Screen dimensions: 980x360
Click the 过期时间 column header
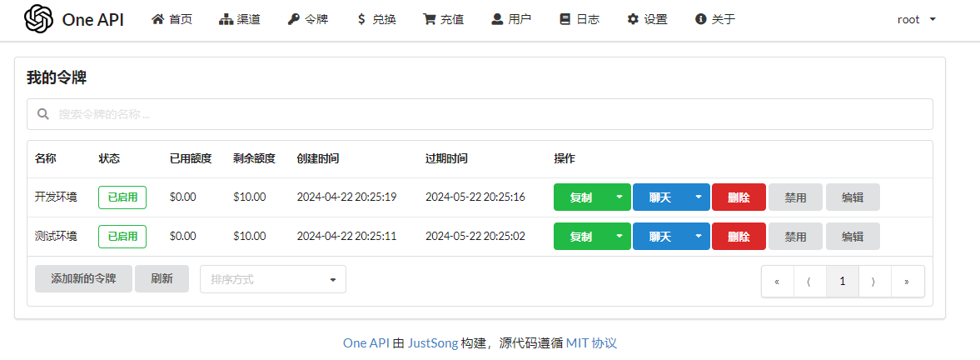[447, 158]
